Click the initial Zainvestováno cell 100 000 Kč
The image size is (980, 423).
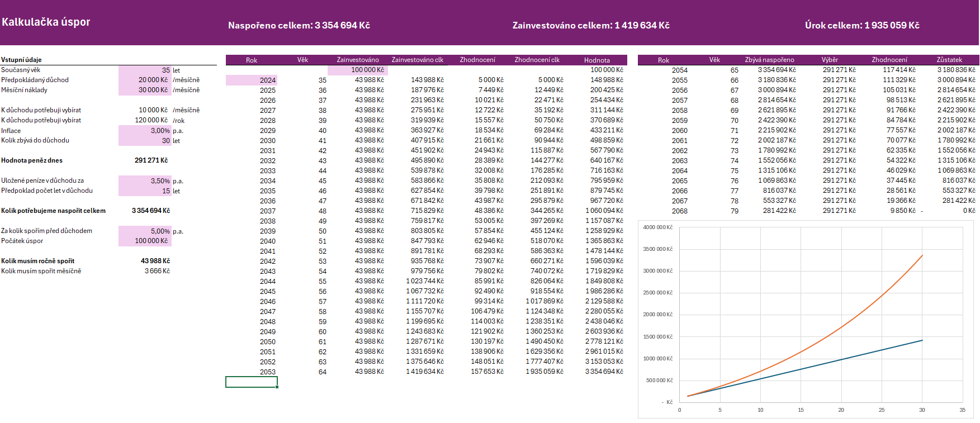point(358,70)
